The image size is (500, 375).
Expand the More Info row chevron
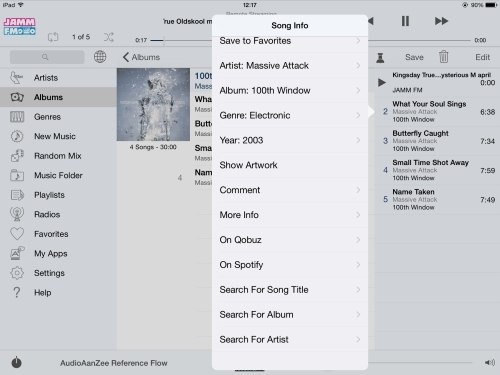(358, 215)
